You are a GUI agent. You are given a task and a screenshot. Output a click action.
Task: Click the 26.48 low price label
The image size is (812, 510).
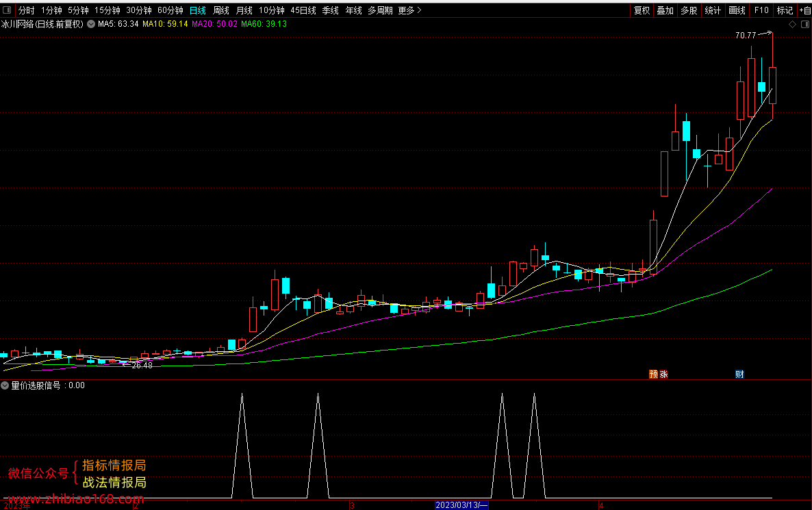point(142,366)
